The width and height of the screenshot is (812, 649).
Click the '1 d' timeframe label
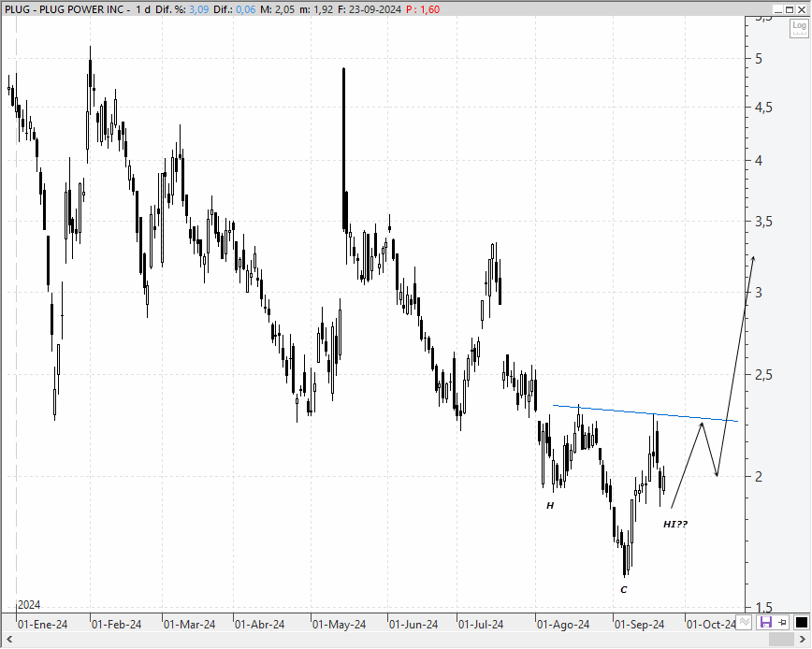click(143, 9)
